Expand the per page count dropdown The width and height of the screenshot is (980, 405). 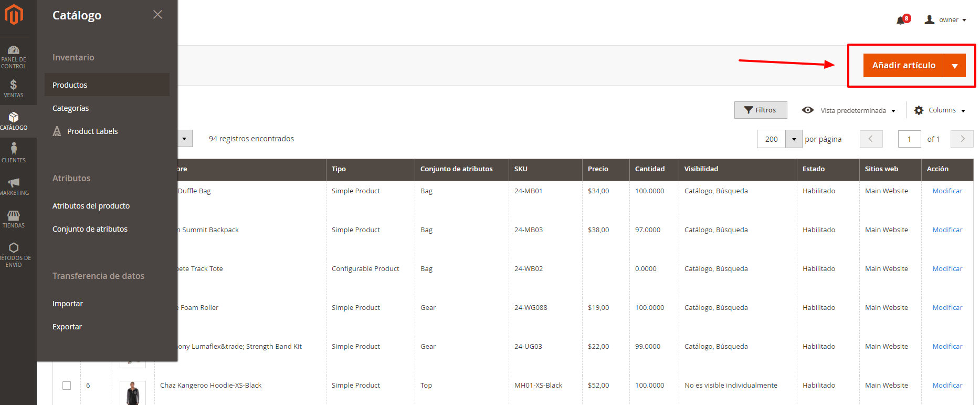point(794,139)
